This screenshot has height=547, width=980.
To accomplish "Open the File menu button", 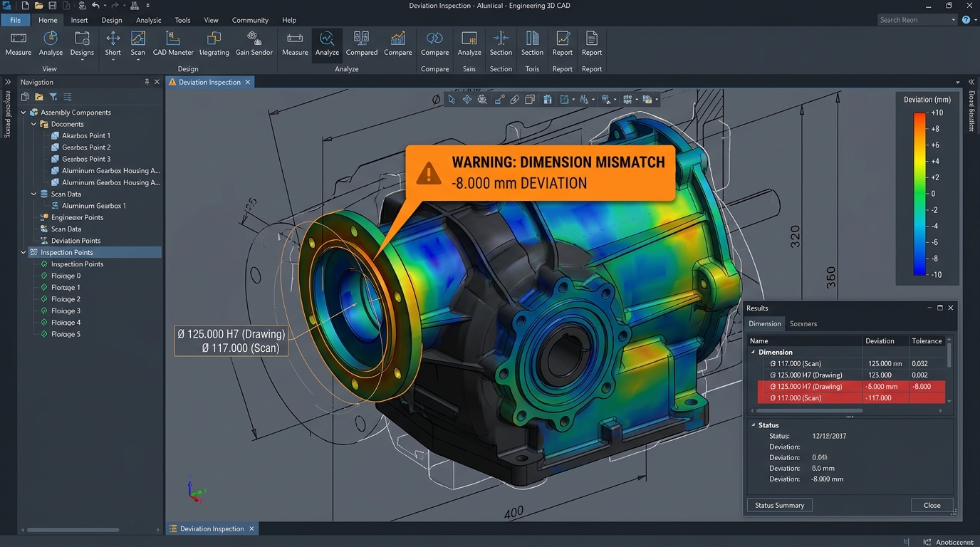I will pyautogui.click(x=15, y=20).
